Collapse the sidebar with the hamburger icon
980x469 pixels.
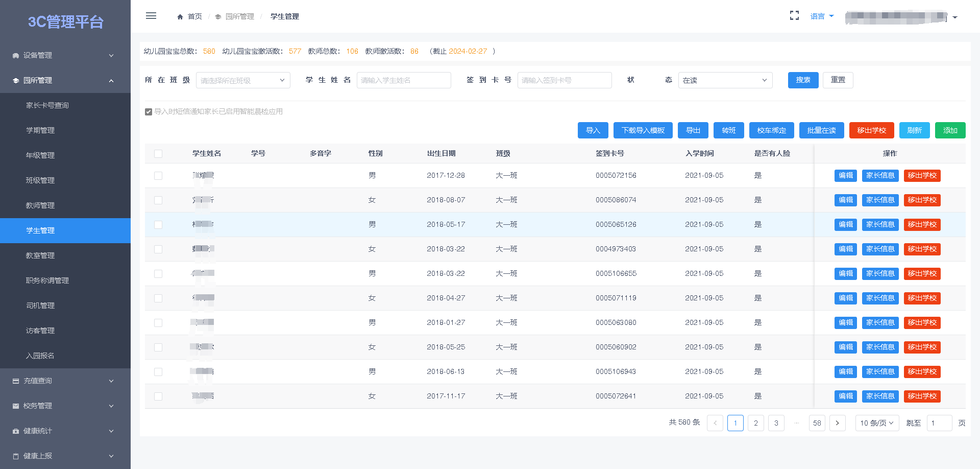[151, 16]
